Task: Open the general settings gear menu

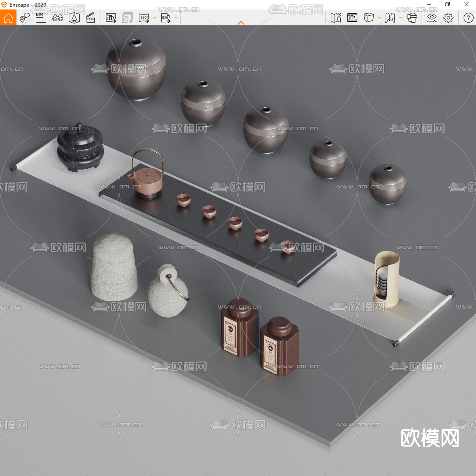Action: [448, 18]
